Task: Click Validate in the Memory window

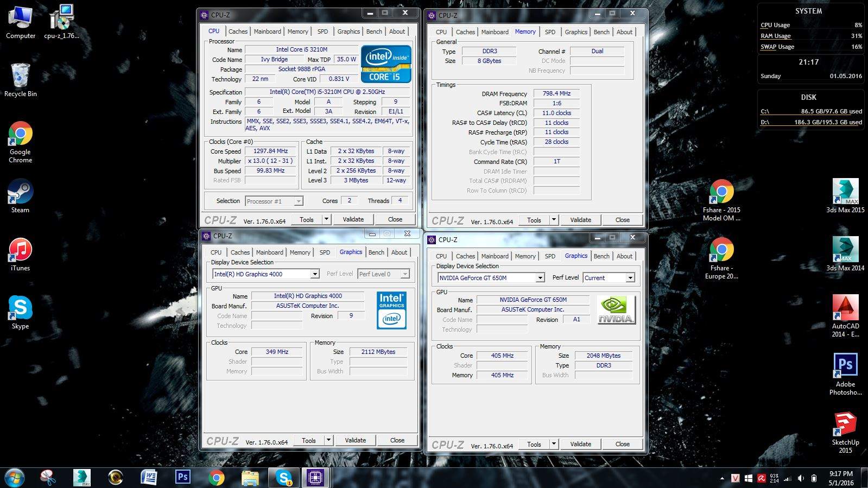Action: coord(581,220)
